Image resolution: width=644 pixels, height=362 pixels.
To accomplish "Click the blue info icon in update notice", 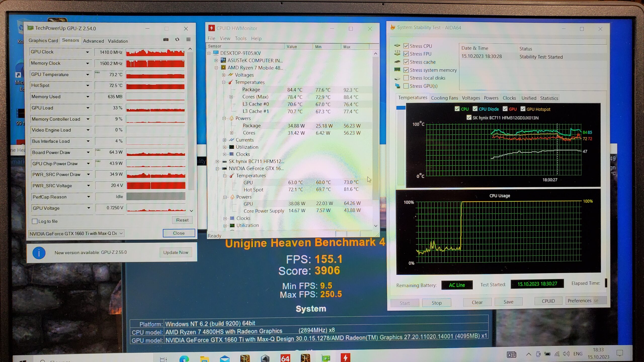I will click(x=39, y=253).
